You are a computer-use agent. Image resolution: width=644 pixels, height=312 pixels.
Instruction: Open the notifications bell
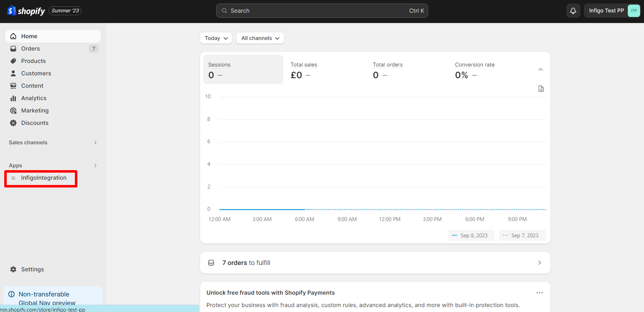[573, 11]
